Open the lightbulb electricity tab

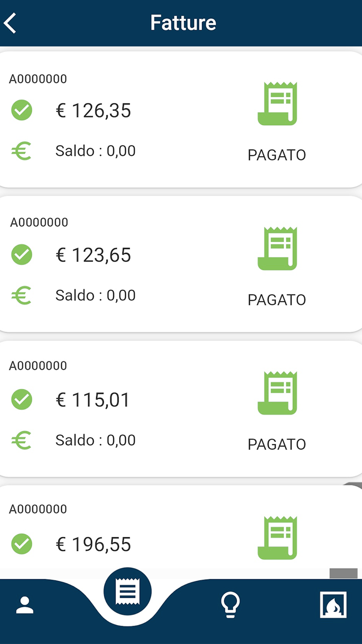[x=230, y=604]
